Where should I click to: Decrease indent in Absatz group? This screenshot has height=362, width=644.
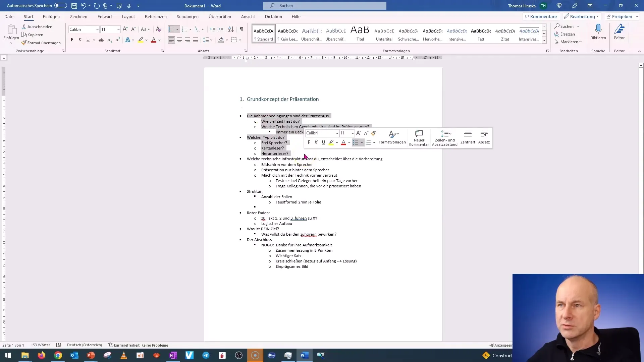point(212,29)
